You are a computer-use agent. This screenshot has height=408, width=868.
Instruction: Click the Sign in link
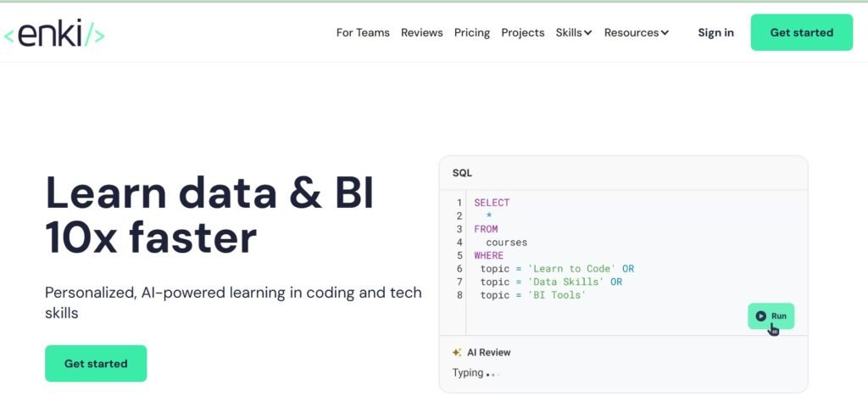point(715,33)
